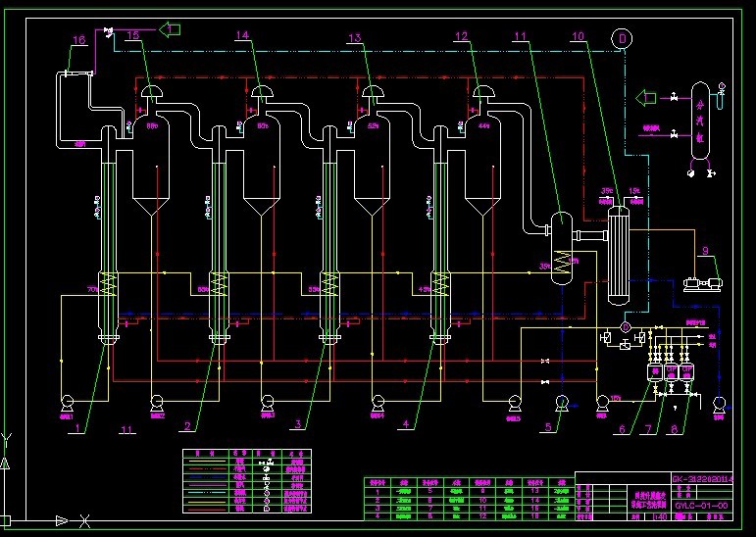
Task: Click cell 10 in the parts list table
Action: pyautogui.click(x=482, y=501)
